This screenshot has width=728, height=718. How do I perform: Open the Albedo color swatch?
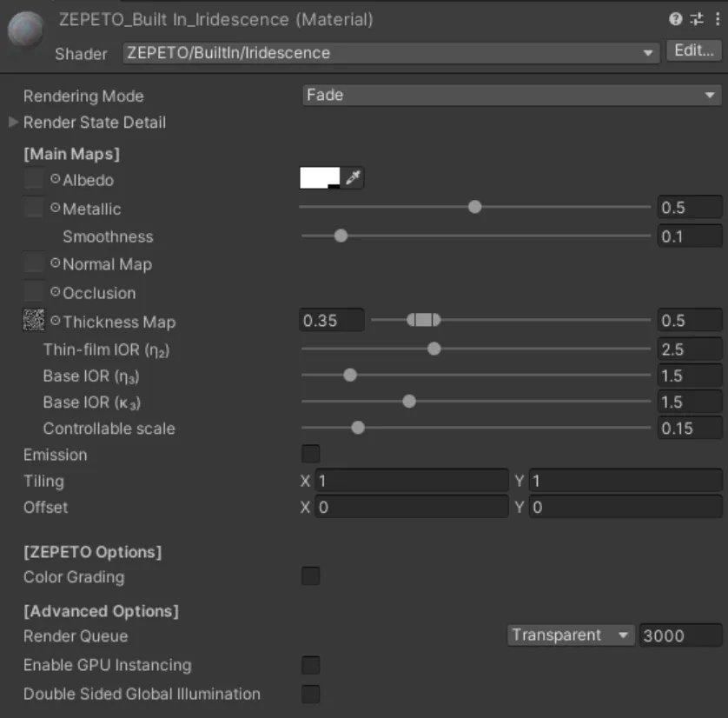pos(320,178)
